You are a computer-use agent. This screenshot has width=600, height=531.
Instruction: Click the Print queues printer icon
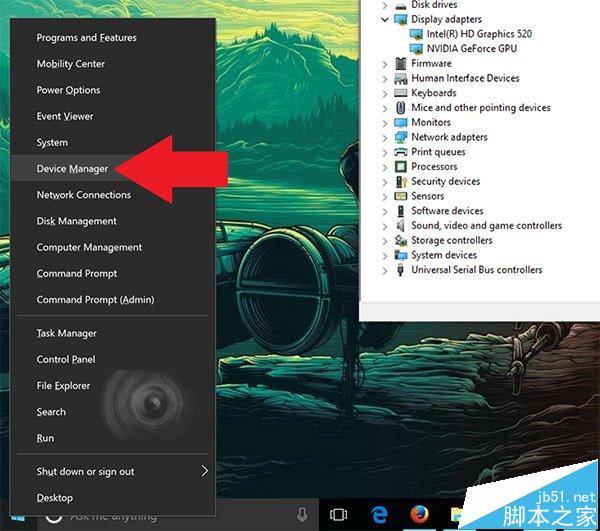click(401, 152)
